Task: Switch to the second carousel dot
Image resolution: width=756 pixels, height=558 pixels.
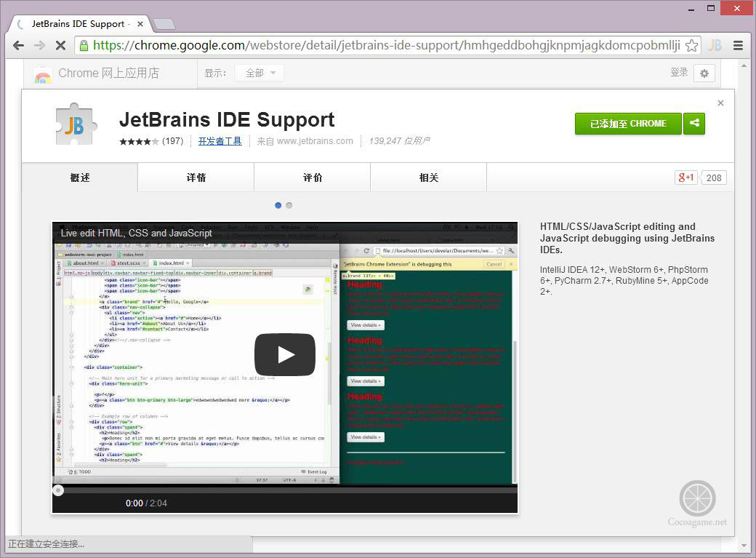Action: [289, 205]
